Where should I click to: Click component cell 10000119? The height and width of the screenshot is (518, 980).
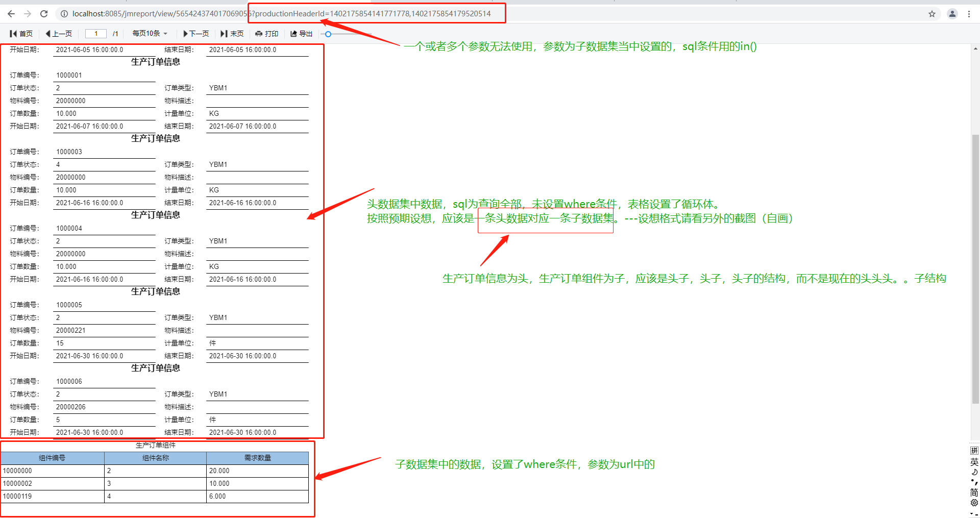click(x=53, y=496)
